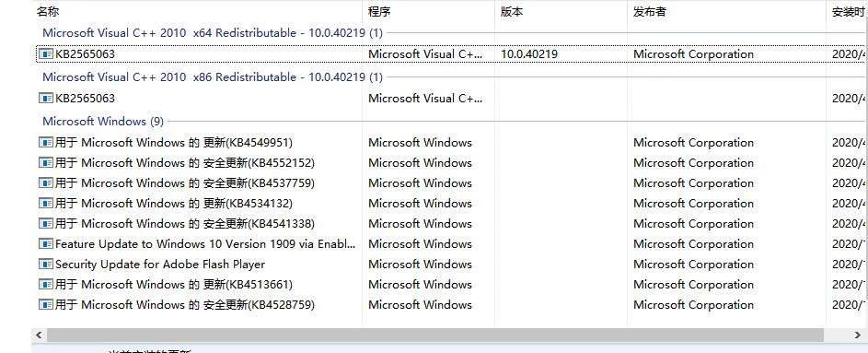Collapse the Visual C++ 2010 x64 Redistributable group
The height and width of the screenshot is (353, 868).
(213, 32)
